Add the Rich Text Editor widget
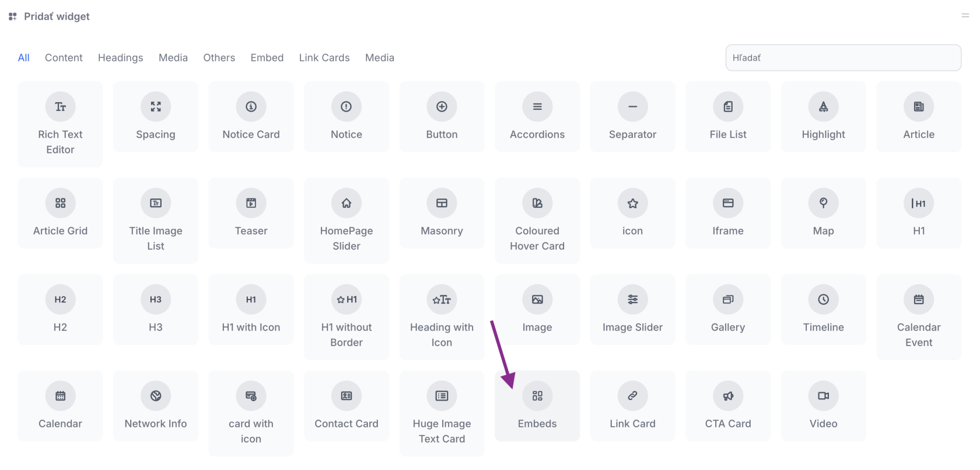Image resolution: width=980 pixels, height=470 pixels. (x=60, y=124)
